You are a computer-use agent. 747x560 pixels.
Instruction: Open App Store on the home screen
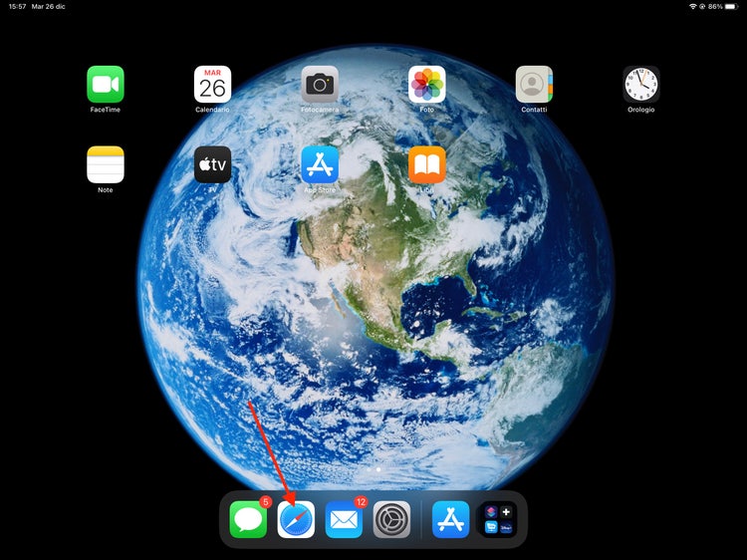320,164
